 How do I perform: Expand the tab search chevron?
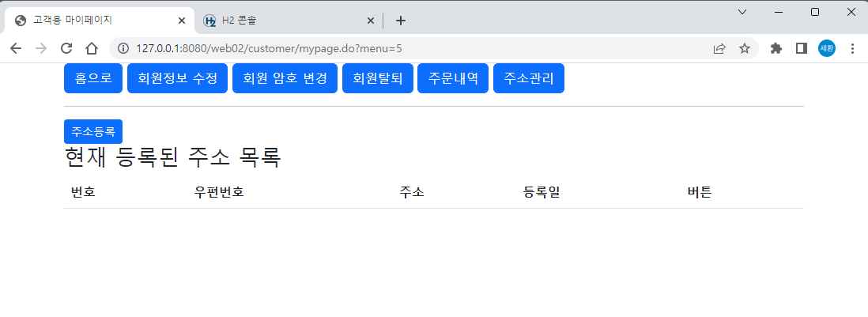(743, 12)
